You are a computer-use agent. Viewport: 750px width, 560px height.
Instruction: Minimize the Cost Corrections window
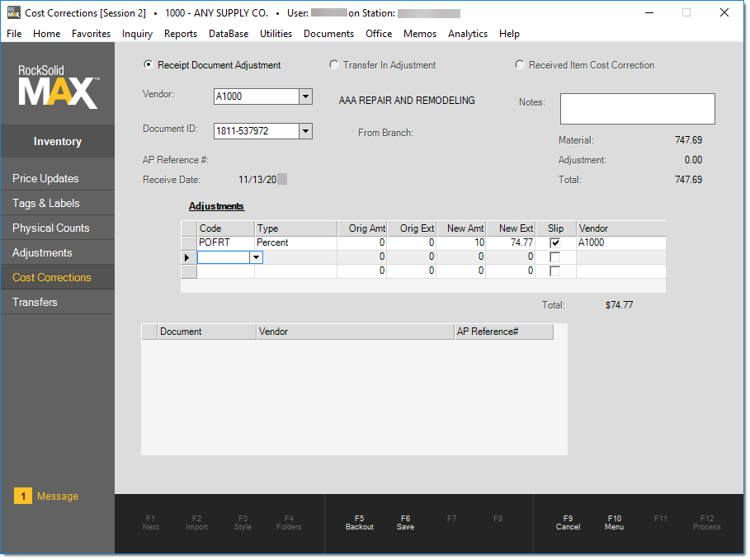[649, 13]
